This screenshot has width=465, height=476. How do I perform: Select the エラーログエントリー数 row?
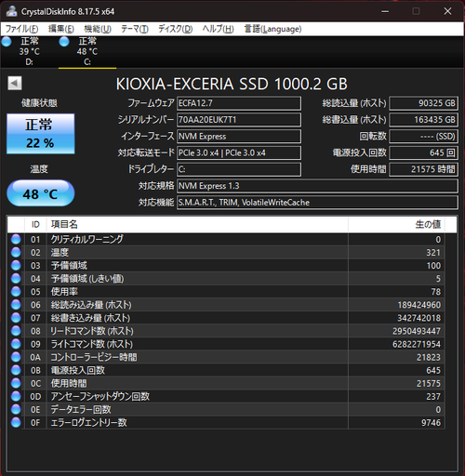(x=226, y=422)
